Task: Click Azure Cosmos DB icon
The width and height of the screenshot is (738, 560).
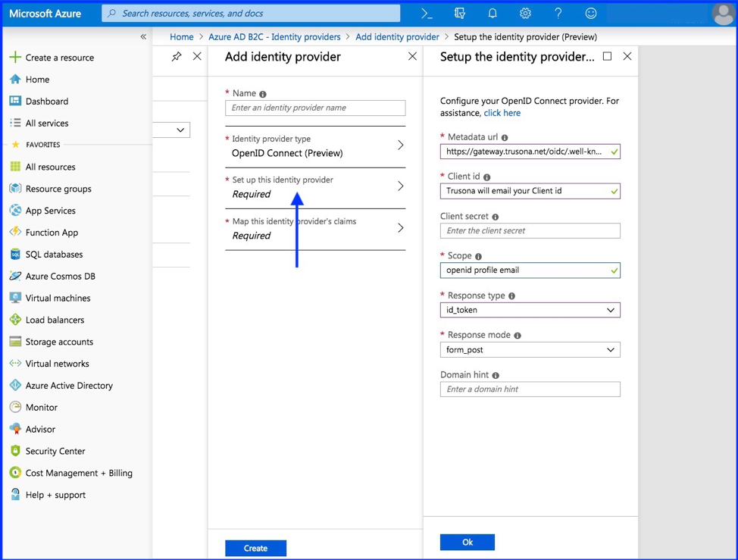Action: [15, 276]
